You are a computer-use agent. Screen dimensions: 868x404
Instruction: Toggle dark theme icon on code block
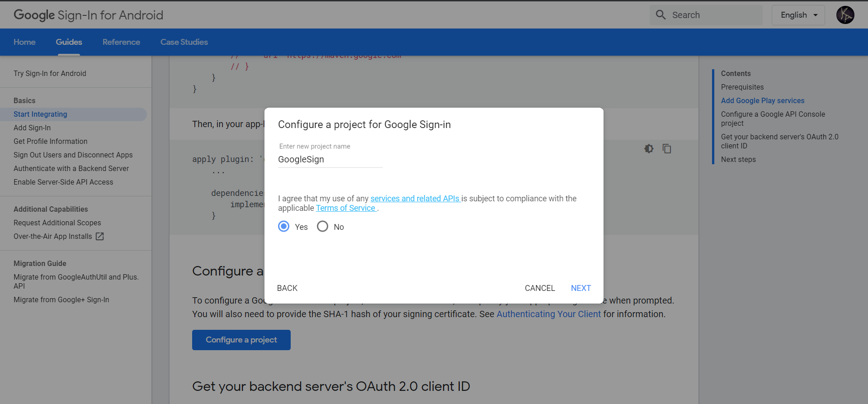(649, 148)
